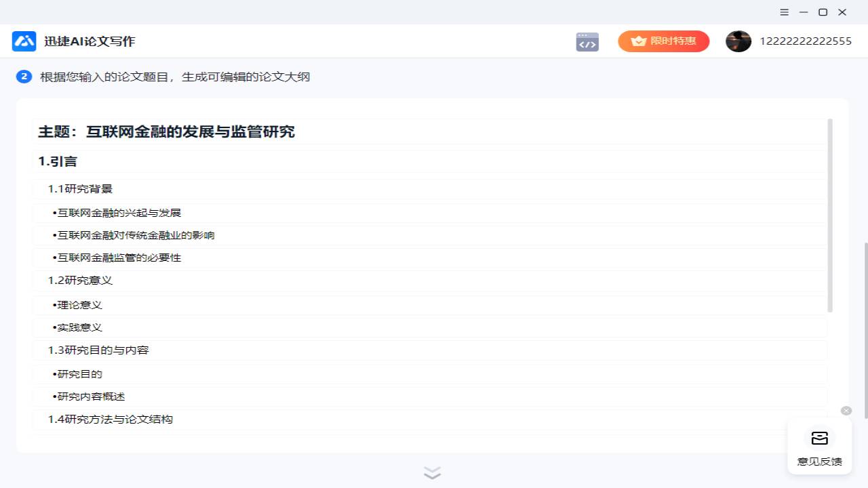
Task: Click the 1.2研究意义 outline entry
Action: 80,280
